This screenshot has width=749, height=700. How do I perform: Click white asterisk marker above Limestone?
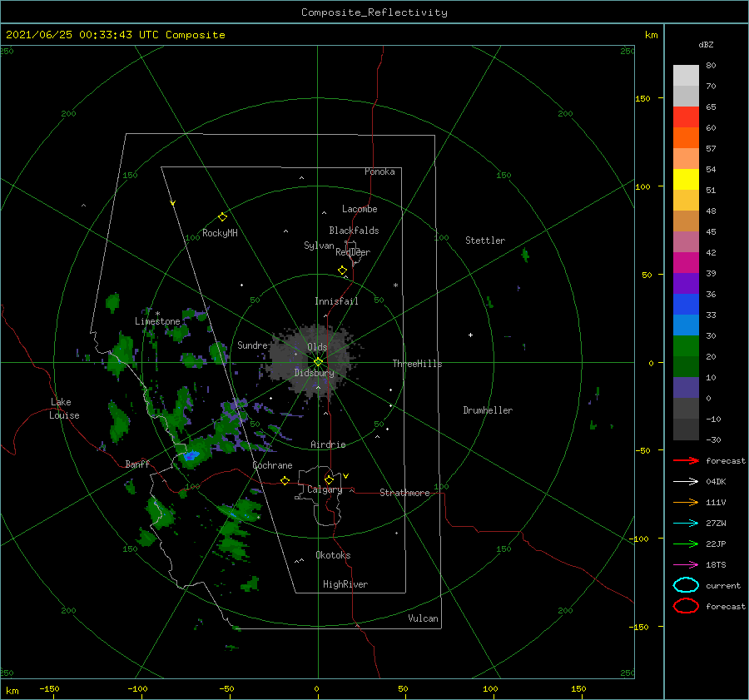pyautogui.click(x=157, y=314)
